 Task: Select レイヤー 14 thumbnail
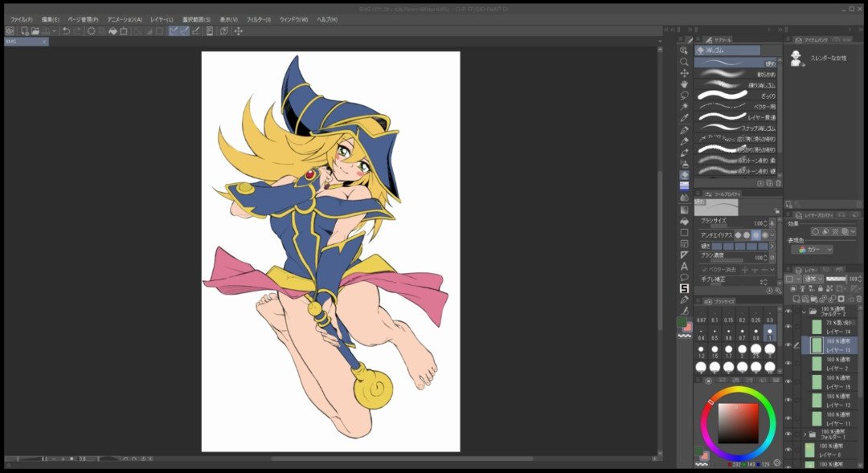tap(817, 327)
